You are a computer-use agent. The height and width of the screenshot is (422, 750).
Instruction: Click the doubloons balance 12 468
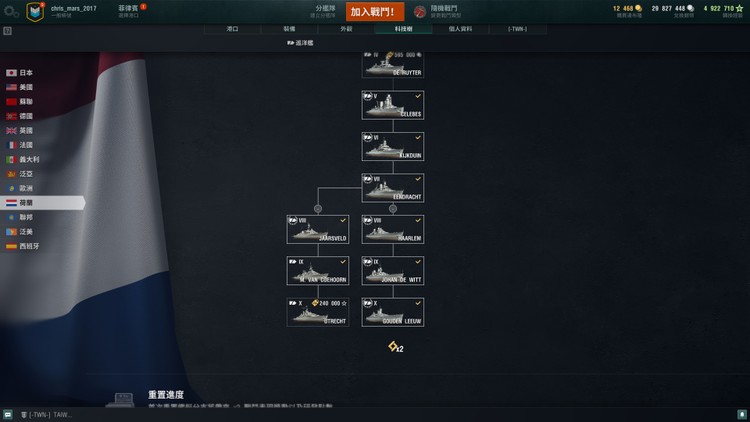point(627,9)
